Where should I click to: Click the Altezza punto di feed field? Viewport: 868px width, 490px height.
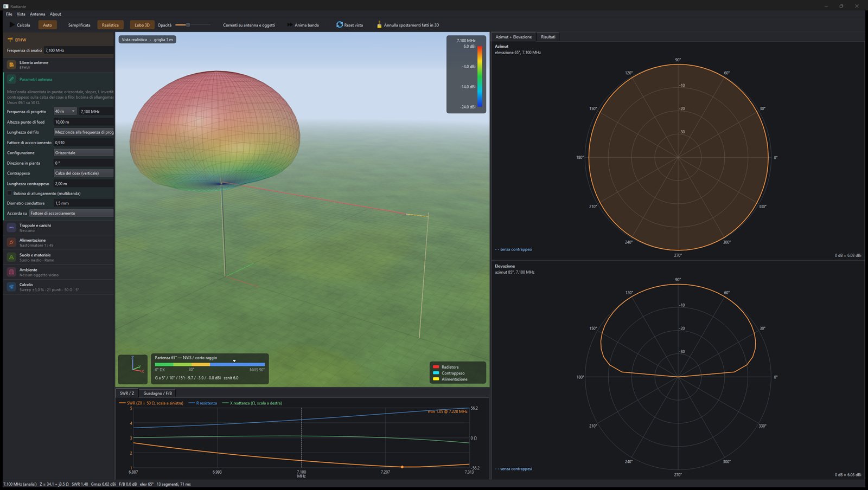84,122
